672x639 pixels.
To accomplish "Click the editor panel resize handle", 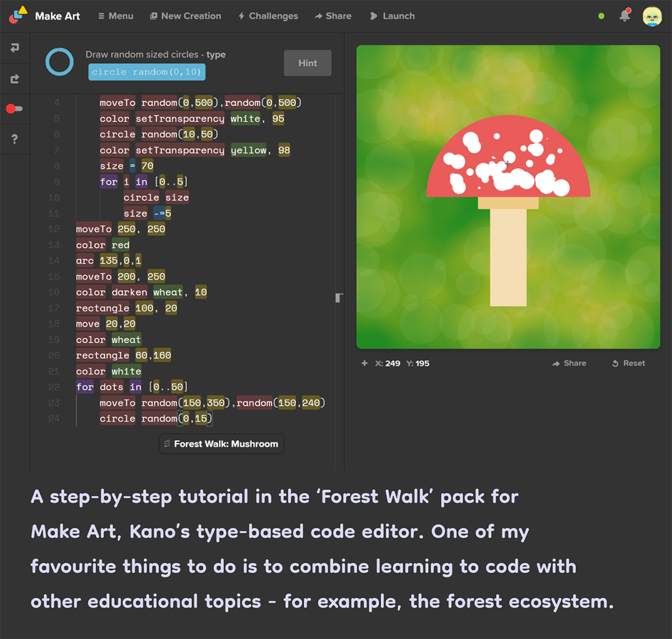I will click(x=339, y=298).
